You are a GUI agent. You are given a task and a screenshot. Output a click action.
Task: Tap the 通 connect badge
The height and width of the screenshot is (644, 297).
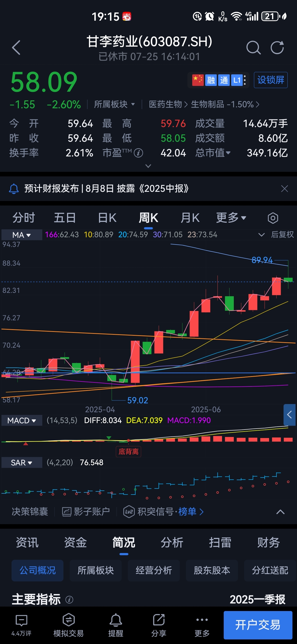click(x=224, y=80)
